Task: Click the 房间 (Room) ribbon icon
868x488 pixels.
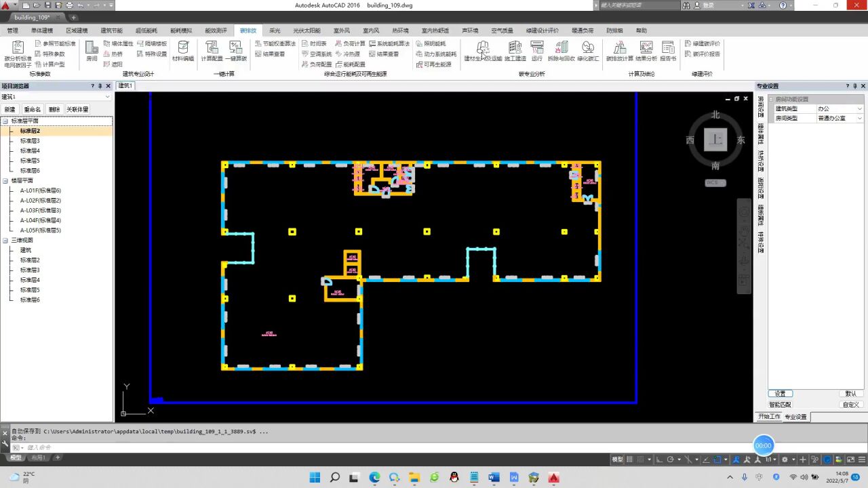Action: [92, 51]
